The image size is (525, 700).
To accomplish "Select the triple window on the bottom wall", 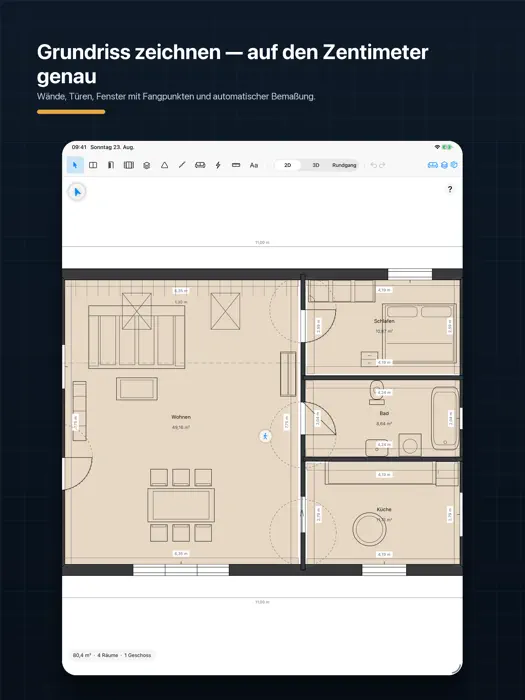I will (181, 570).
